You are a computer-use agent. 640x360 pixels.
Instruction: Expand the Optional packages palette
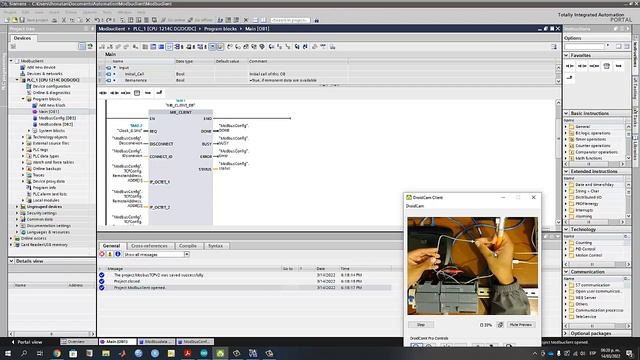567,333
